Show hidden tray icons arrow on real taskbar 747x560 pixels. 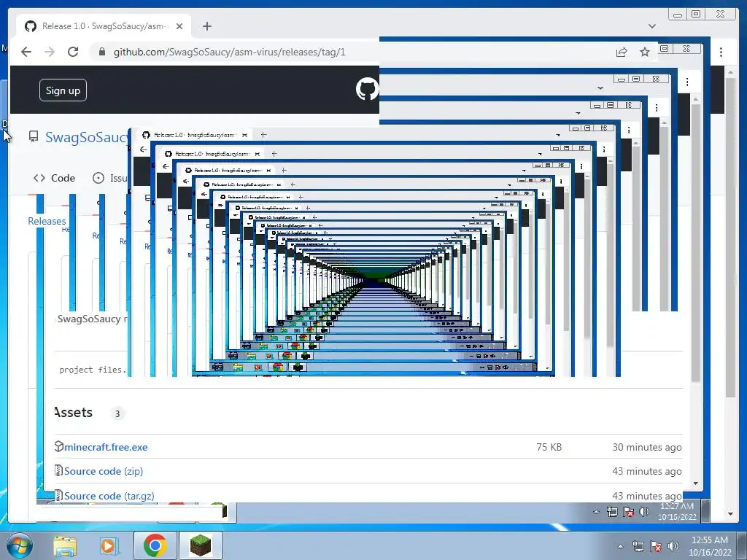click(620, 546)
